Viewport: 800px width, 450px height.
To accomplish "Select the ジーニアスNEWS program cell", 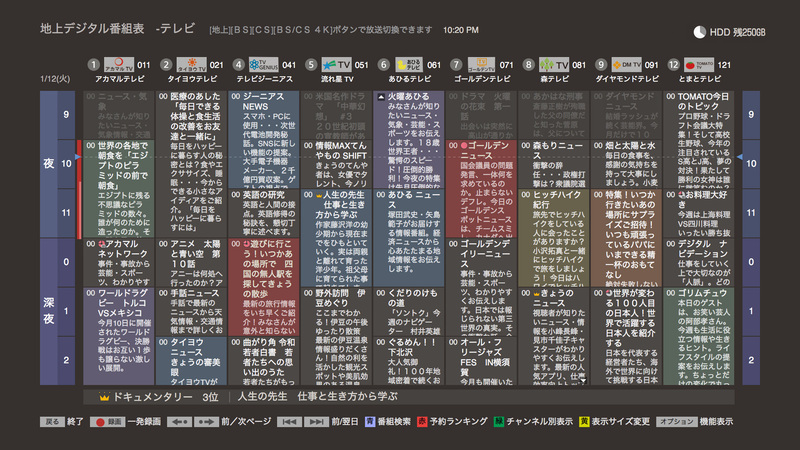I will pos(264,140).
